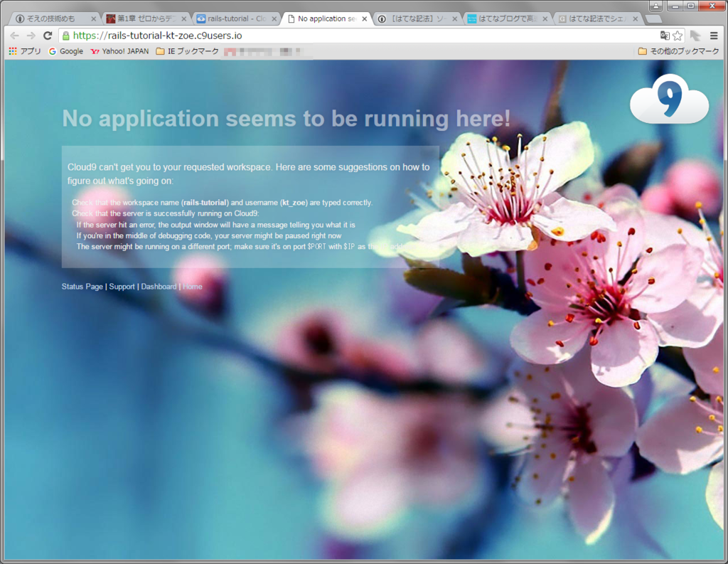Screen dimensions: 728x564
Task: Click the Chrome user profile button
Action: 655,6
